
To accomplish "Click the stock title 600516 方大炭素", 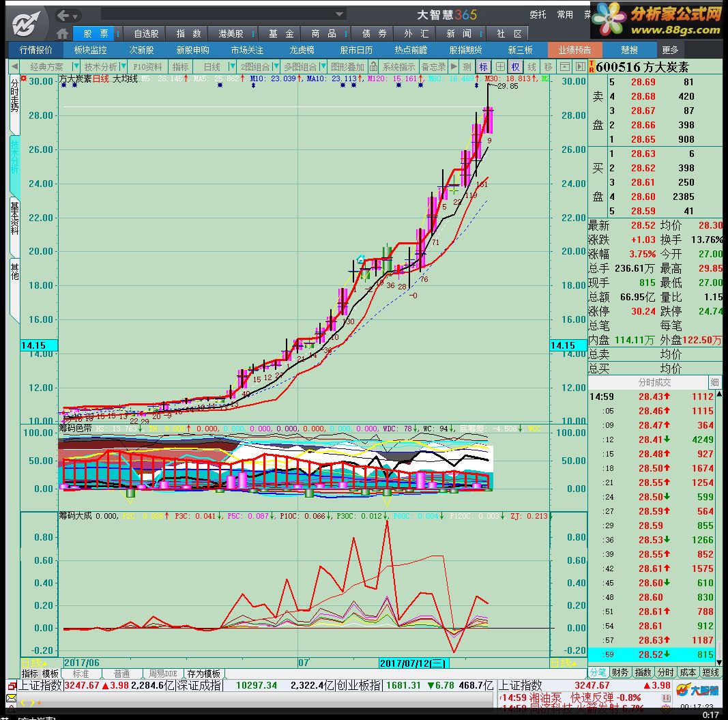I will pos(643,67).
